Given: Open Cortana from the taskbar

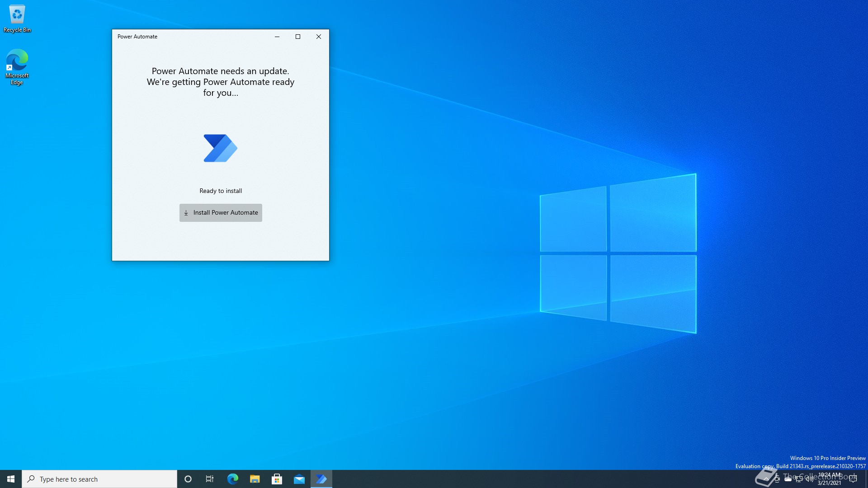Looking at the screenshot, I should [188, 479].
